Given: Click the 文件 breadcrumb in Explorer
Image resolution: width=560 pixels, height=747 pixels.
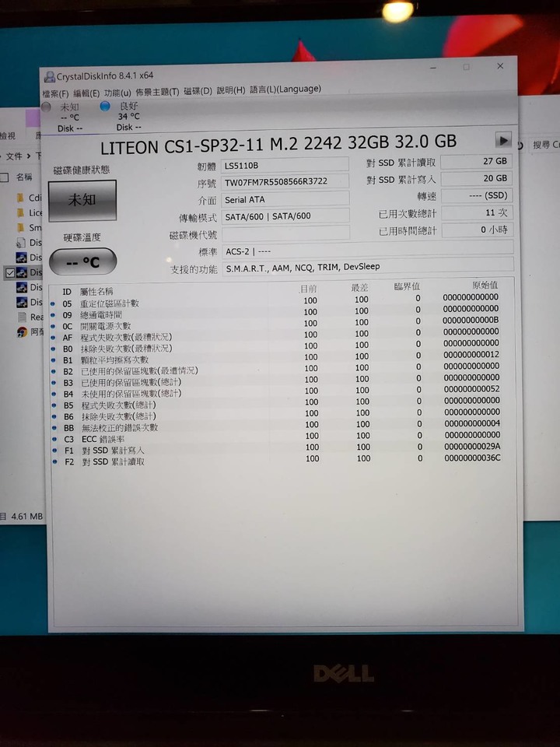Looking at the screenshot, I should 14,156.
